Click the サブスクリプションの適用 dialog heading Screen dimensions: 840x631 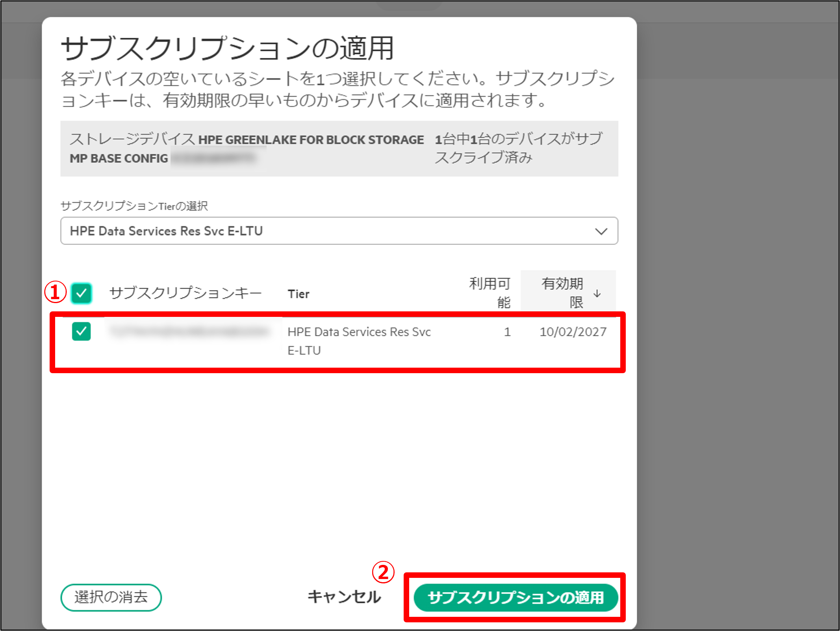(227, 48)
